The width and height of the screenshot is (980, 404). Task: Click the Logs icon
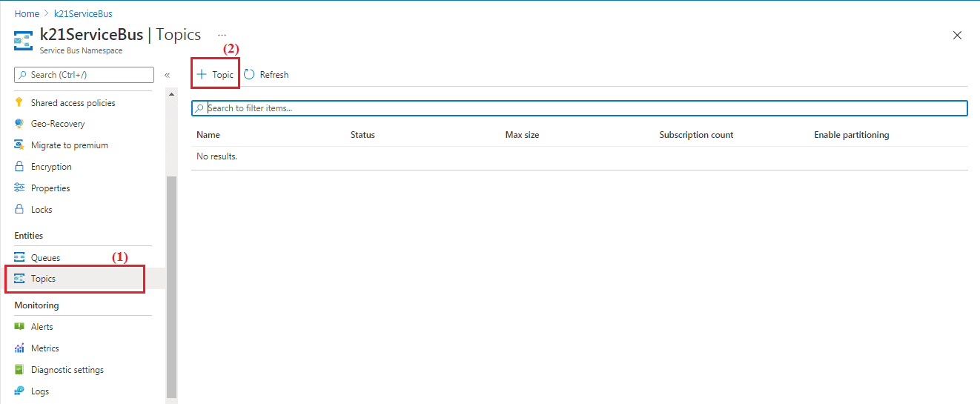coord(19,391)
